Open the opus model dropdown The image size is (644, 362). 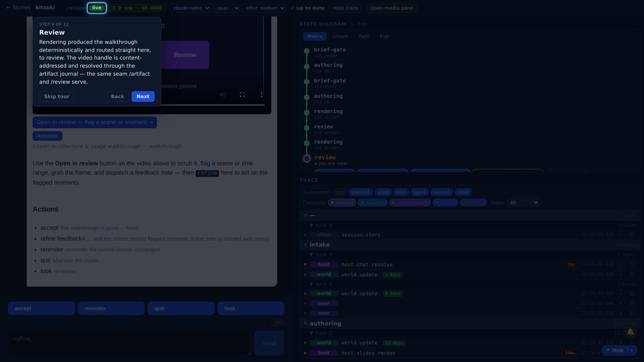pyautogui.click(x=227, y=8)
